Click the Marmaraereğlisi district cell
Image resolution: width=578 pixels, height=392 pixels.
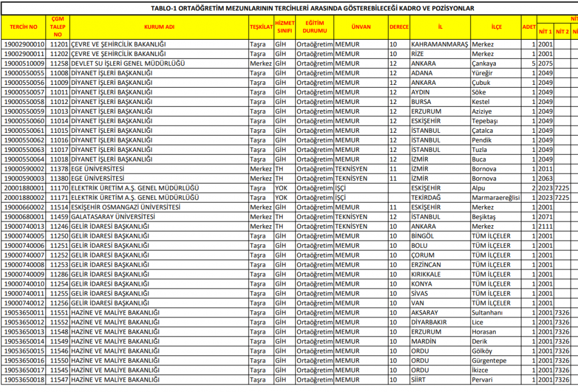click(495, 197)
